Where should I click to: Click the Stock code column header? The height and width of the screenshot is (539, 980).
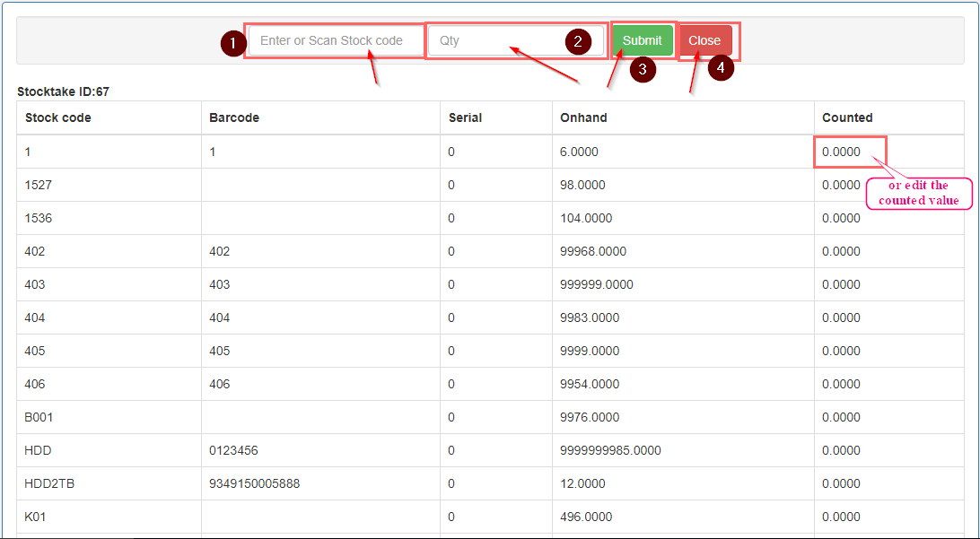[58, 117]
